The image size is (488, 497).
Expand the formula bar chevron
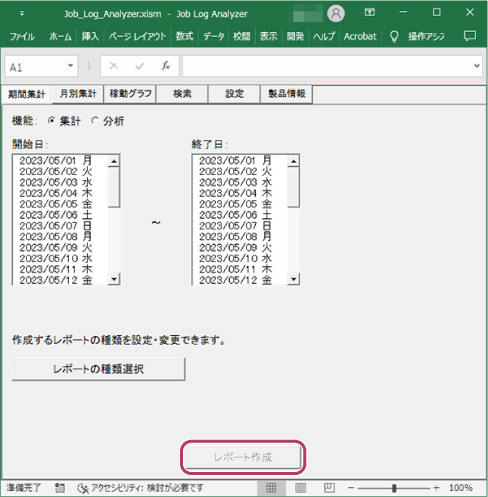point(477,66)
